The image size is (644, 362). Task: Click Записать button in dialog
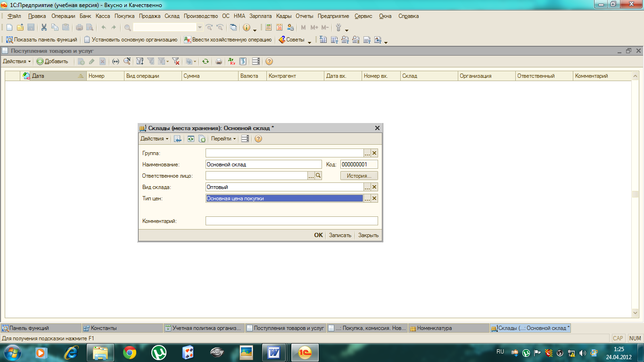pos(340,235)
